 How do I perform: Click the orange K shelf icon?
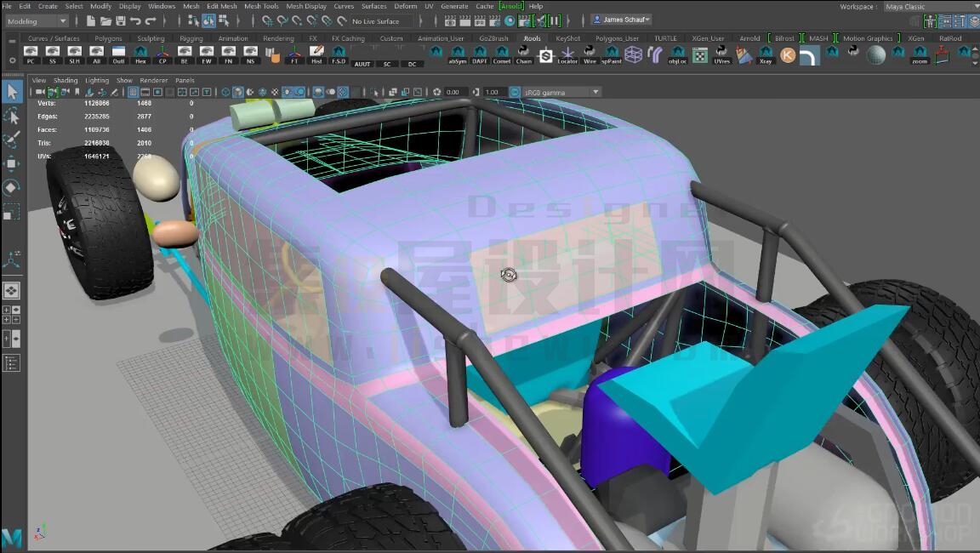click(788, 55)
